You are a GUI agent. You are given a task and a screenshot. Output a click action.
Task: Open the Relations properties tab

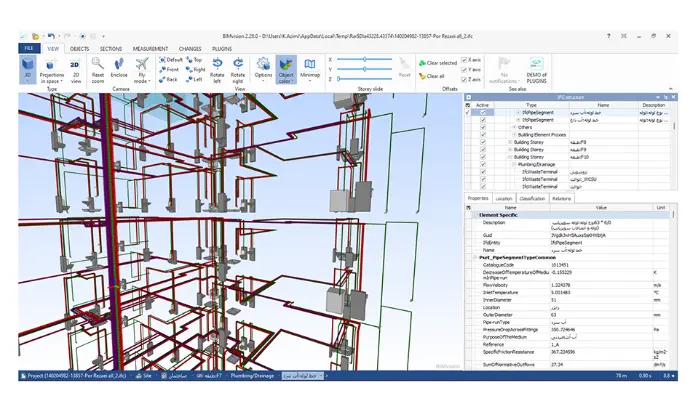coord(562,199)
